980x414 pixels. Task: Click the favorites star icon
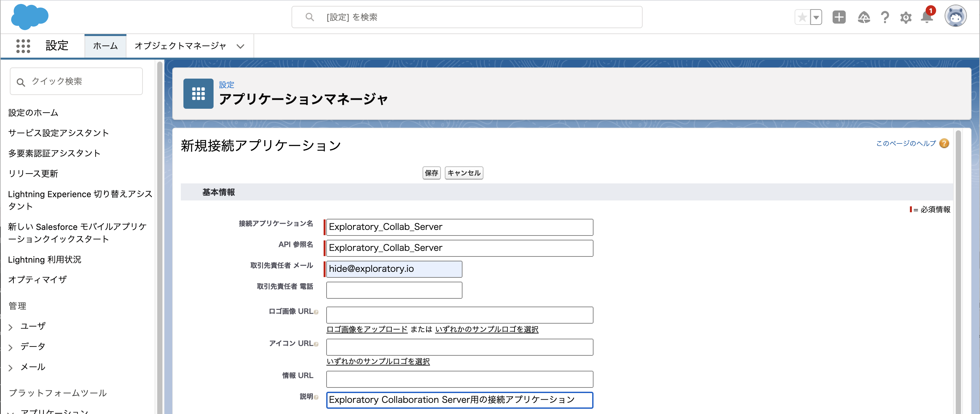(x=802, y=17)
